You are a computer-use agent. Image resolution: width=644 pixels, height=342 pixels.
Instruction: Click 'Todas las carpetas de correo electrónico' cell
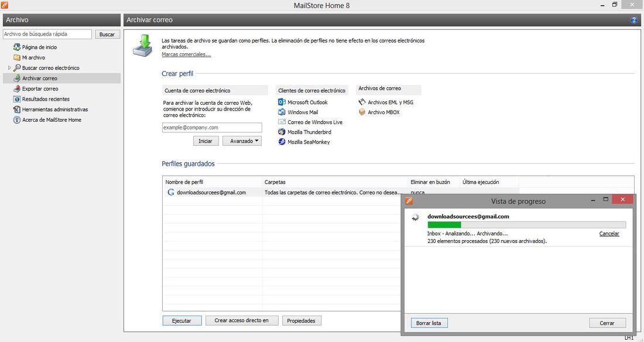pyautogui.click(x=334, y=192)
